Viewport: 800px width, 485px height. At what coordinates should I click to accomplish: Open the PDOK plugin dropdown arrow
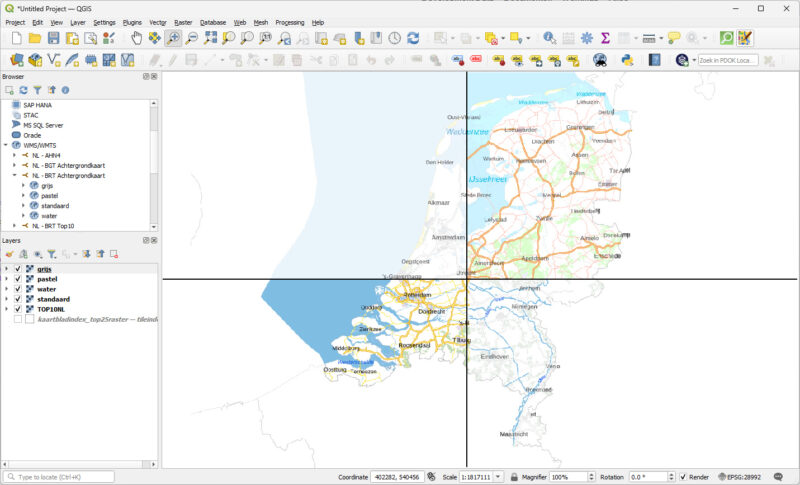click(694, 60)
